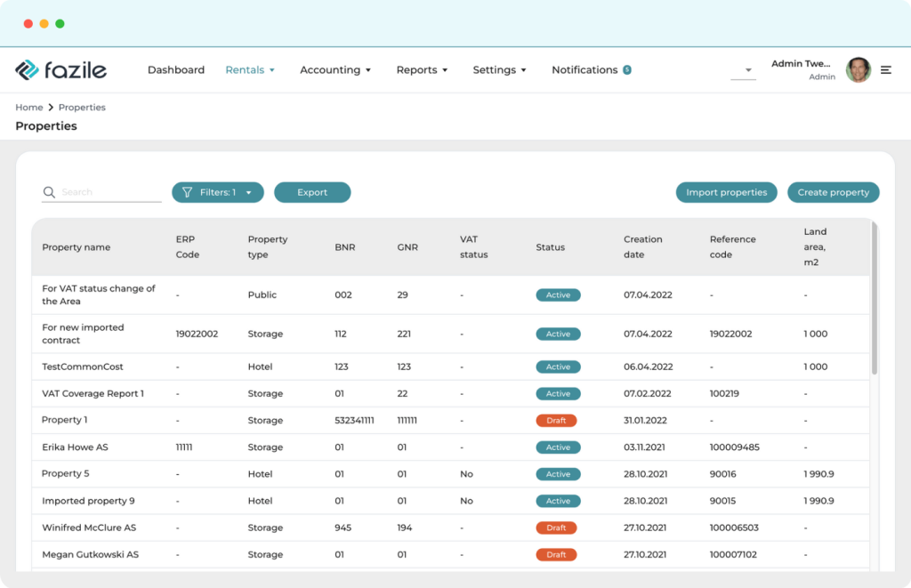Open the Accounting menu
Screen dimensions: 911x588
pyautogui.click(x=335, y=69)
